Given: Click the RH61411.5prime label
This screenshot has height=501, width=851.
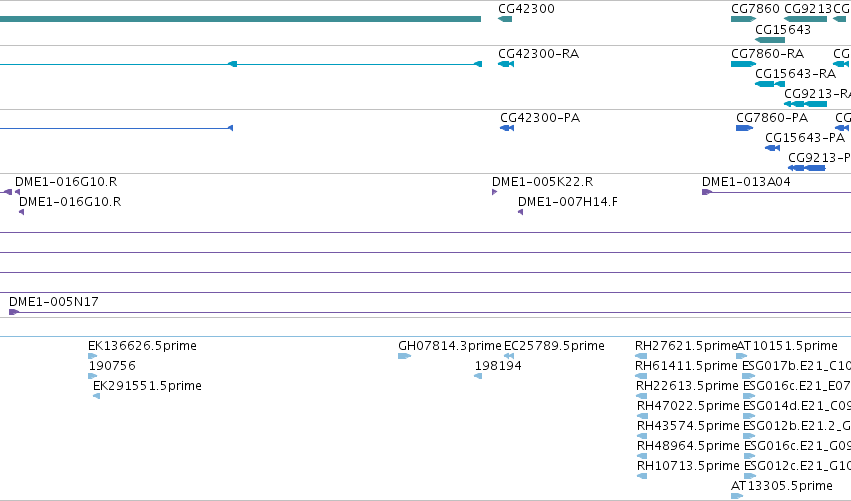Looking at the screenshot, I should click(686, 366).
